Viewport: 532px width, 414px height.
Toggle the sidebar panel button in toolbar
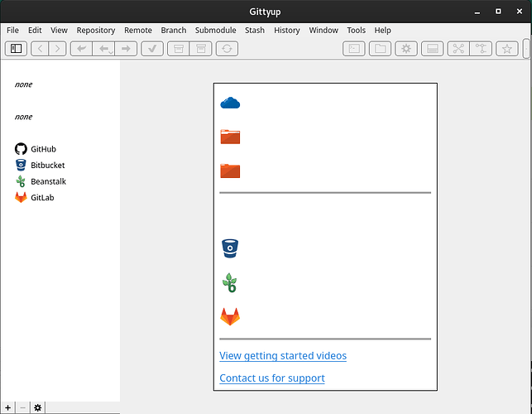click(16, 49)
